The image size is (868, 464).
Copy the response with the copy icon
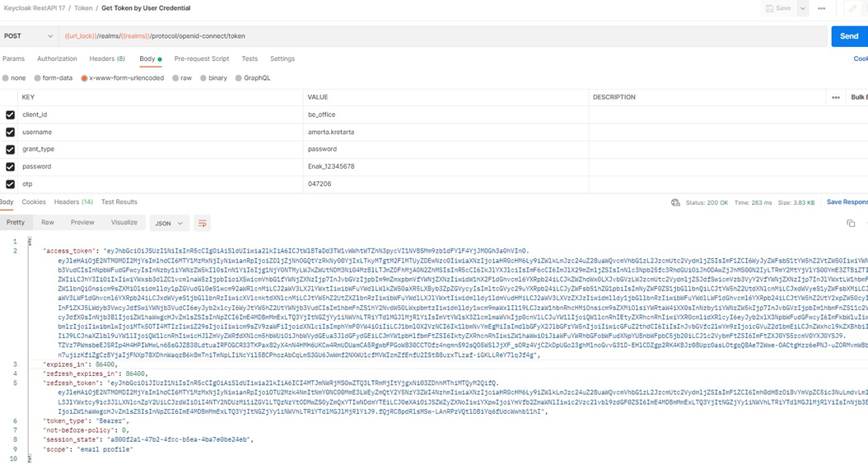click(x=851, y=224)
